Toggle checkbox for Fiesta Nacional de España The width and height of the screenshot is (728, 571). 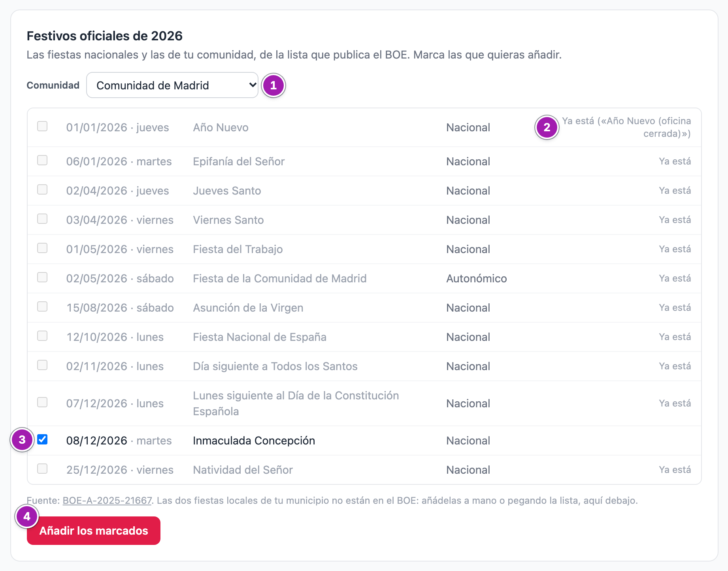[42, 336]
